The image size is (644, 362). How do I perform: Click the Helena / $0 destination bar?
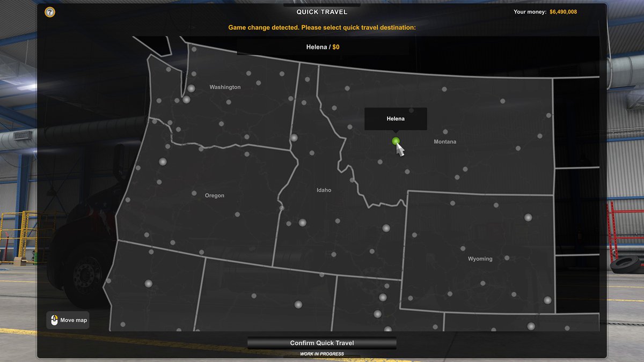323,47
